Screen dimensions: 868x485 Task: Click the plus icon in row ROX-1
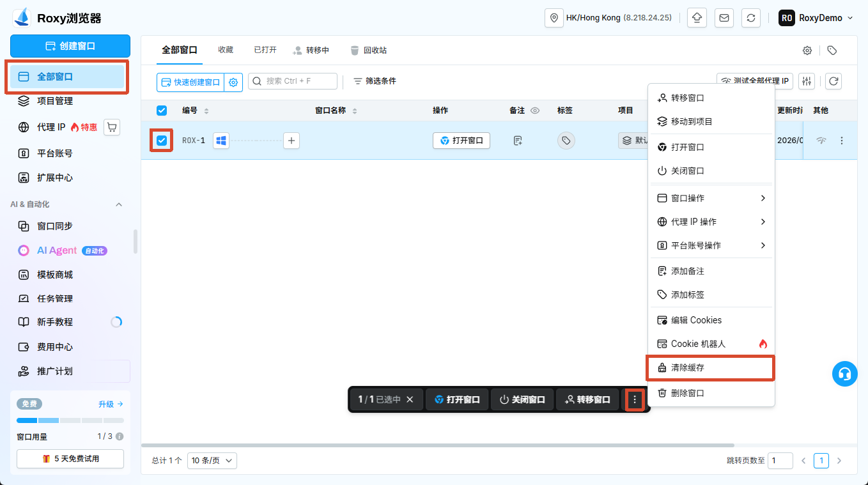point(291,141)
